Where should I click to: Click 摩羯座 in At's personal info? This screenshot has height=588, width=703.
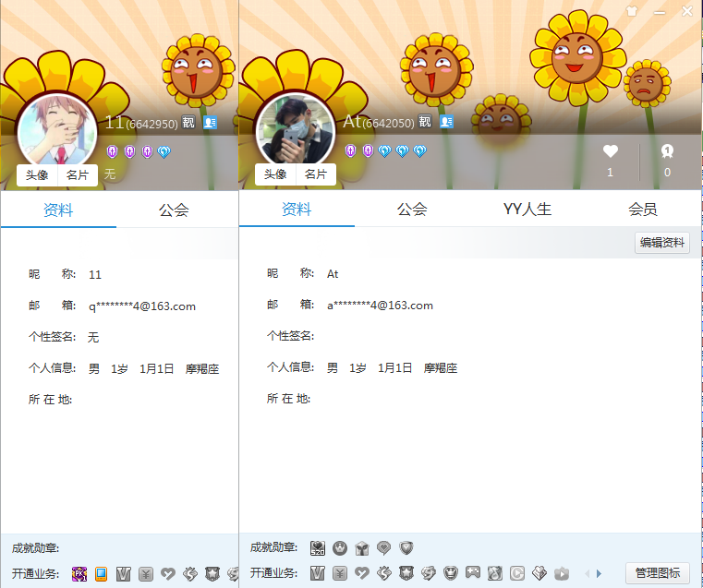(x=441, y=368)
